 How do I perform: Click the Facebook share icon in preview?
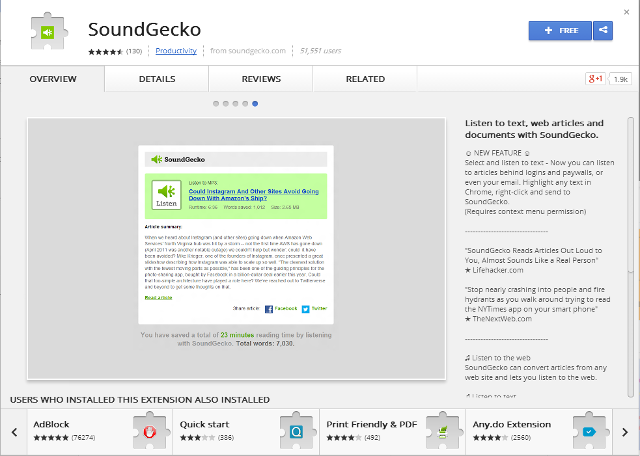point(269,309)
